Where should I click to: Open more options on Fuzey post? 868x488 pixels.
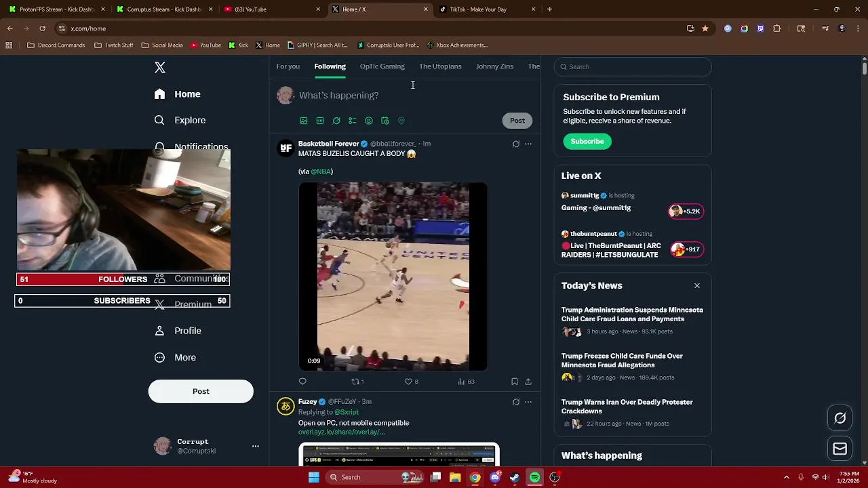pos(528,402)
